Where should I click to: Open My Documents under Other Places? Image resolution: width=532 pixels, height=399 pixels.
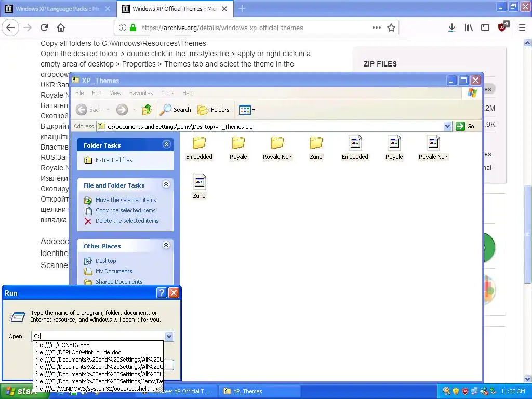[114, 271]
